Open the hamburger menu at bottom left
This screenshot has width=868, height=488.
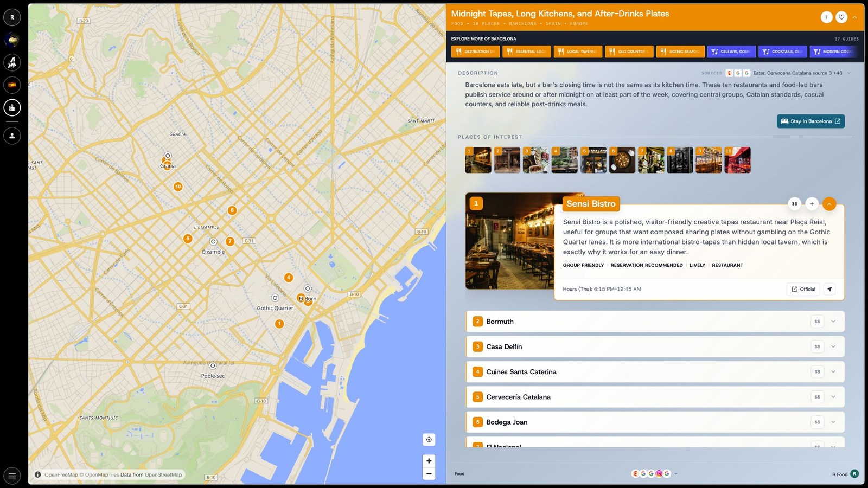(12, 476)
